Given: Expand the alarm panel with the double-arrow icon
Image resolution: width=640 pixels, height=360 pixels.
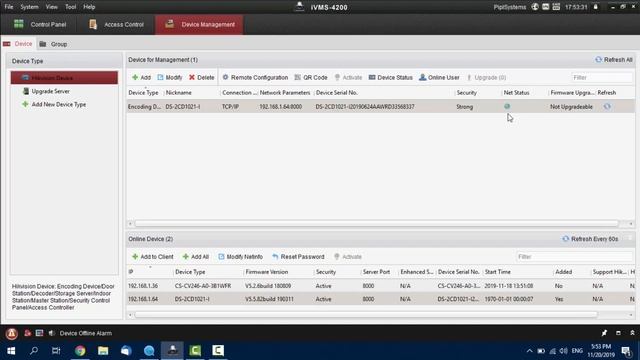Looking at the screenshot, I should (x=632, y=333).
